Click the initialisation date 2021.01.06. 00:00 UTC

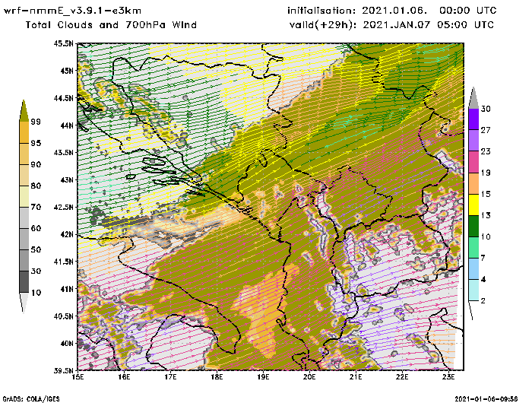(429, 11)
